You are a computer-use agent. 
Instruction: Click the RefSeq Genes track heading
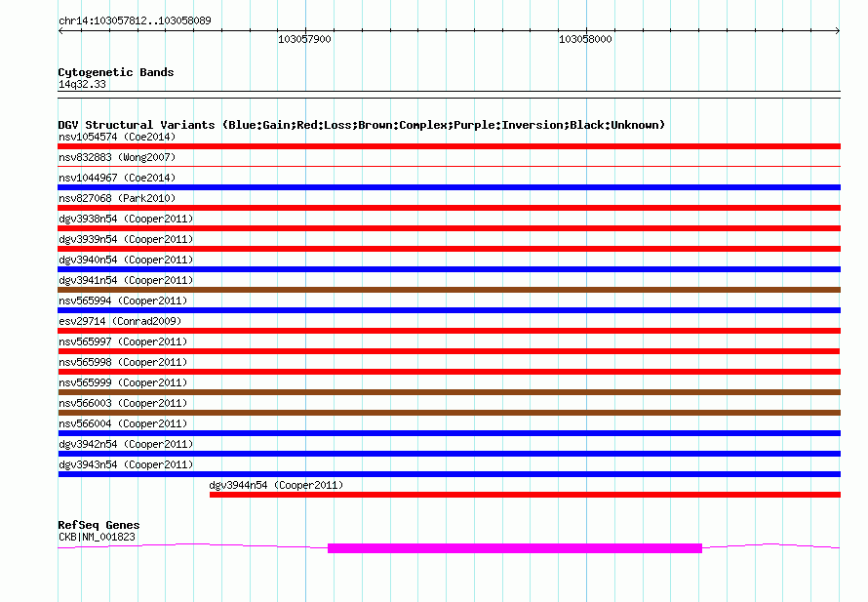[99, 525]
